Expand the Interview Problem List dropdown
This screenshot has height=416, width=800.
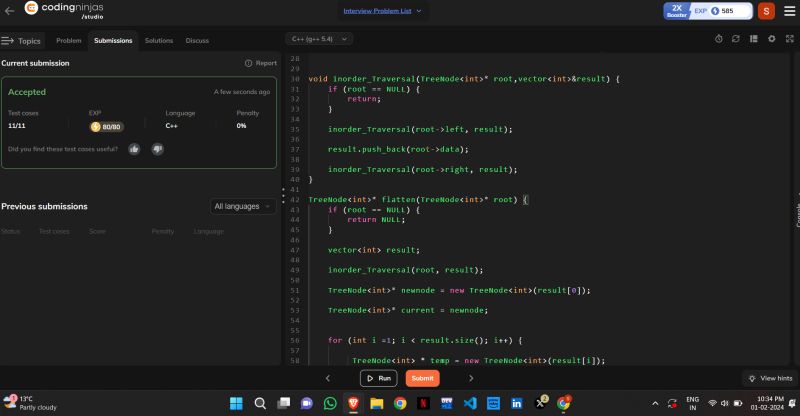click(x=383, y=11)
